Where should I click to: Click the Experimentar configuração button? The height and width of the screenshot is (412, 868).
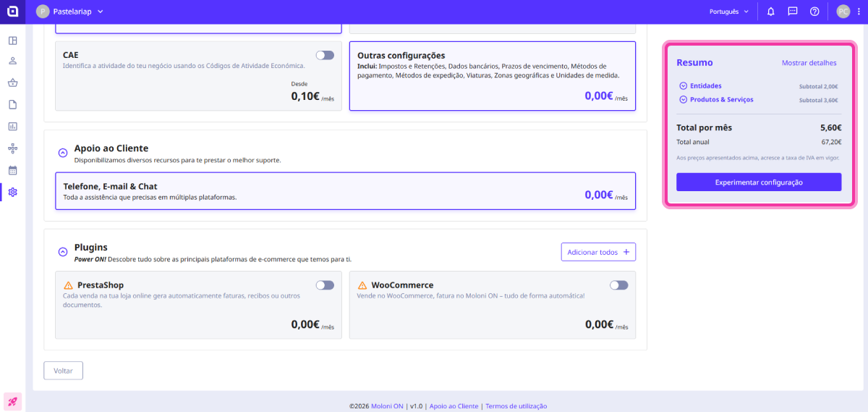pyautogui.click(x=759, y=182)
